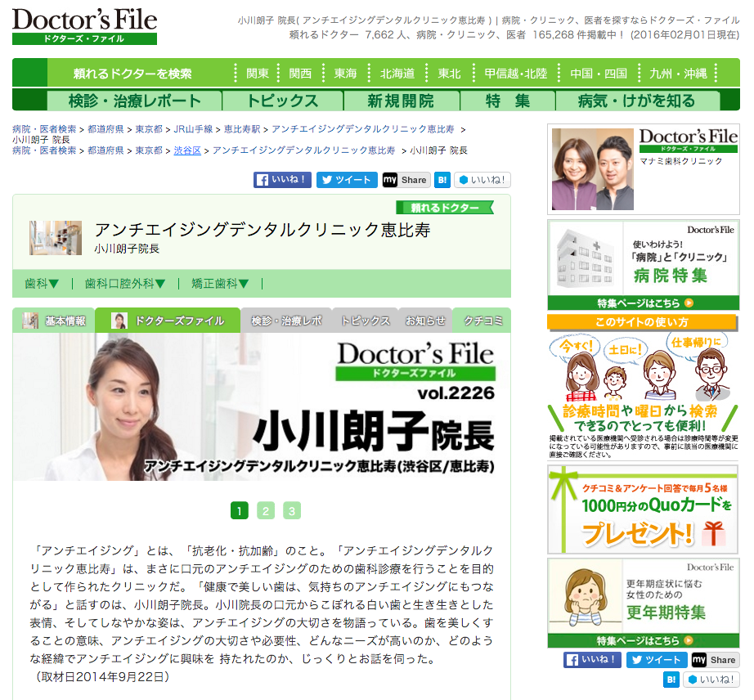Click 頼れるドクターを検索 in the green nav
The height and width of the screenshot is (700, 754).
click(132, 73)
